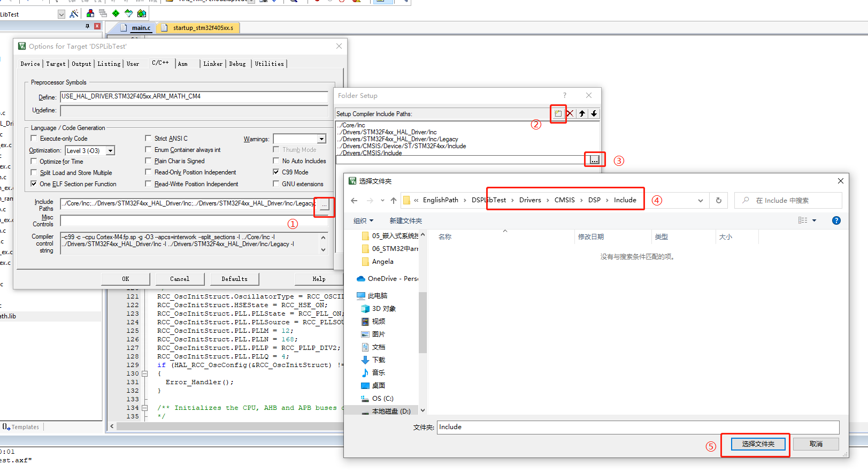Expand the view options dropdown arrow
868x473 pixels.
pyautogui.click(x=815, y=220)
